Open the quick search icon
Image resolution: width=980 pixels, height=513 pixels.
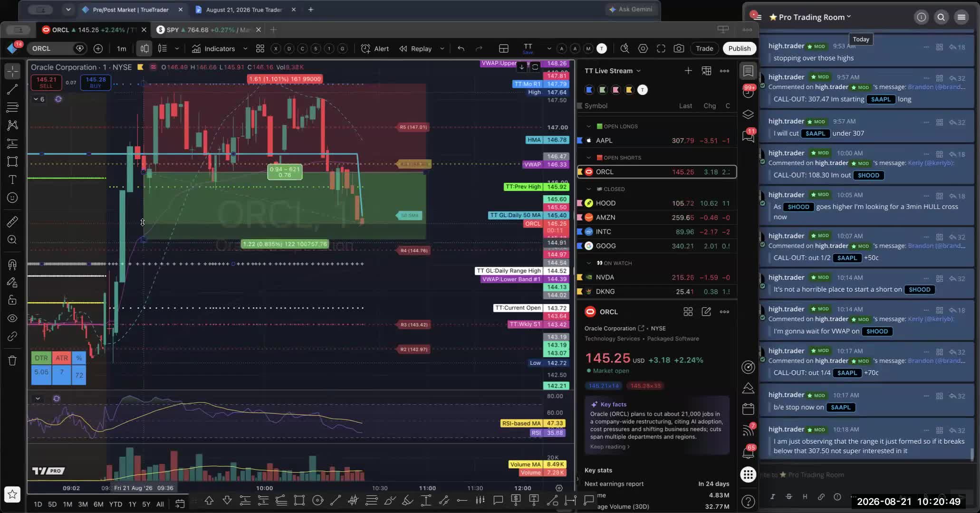tap(625, 48)
